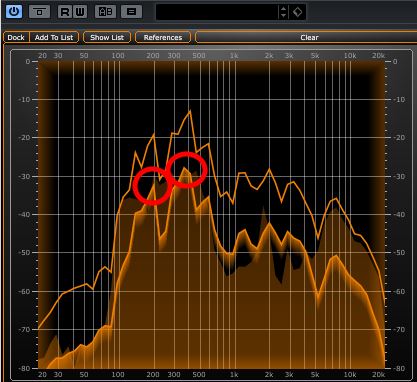This screenshot has height=382, width=417.
Task: Select the previous preset with the up arrow
Action: [x=283, y=9]
